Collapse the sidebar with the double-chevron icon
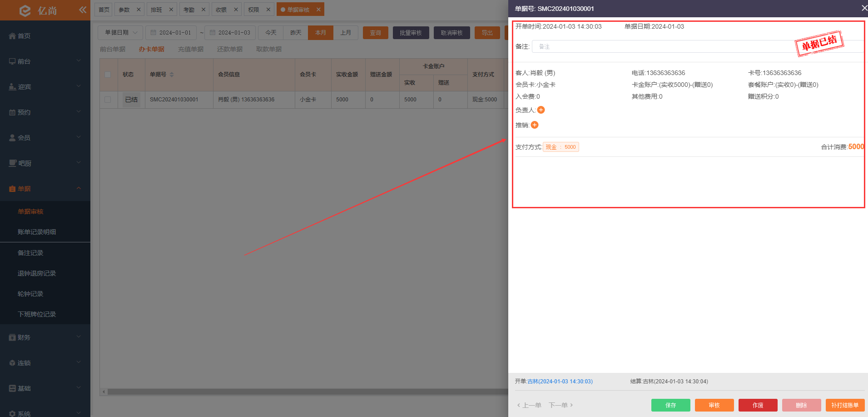868x417 pixels. pyautogui.click(x=83, y=10)
